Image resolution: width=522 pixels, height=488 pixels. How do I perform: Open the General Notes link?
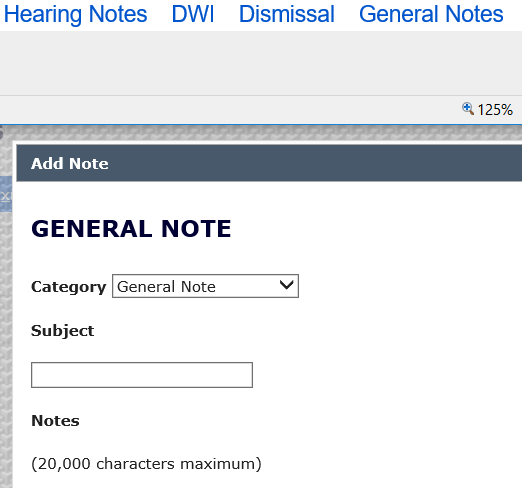coord(431,14)
